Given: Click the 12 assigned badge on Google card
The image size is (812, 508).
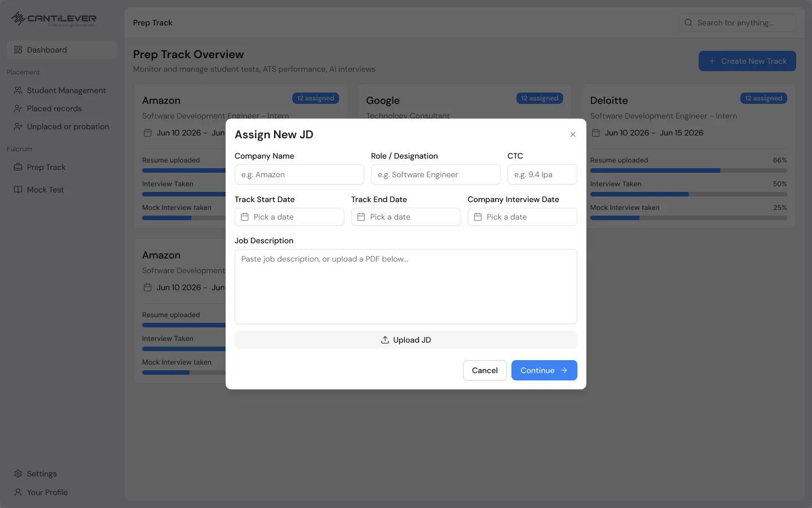Looking at the screenshot, I should [x=540, y=98].
